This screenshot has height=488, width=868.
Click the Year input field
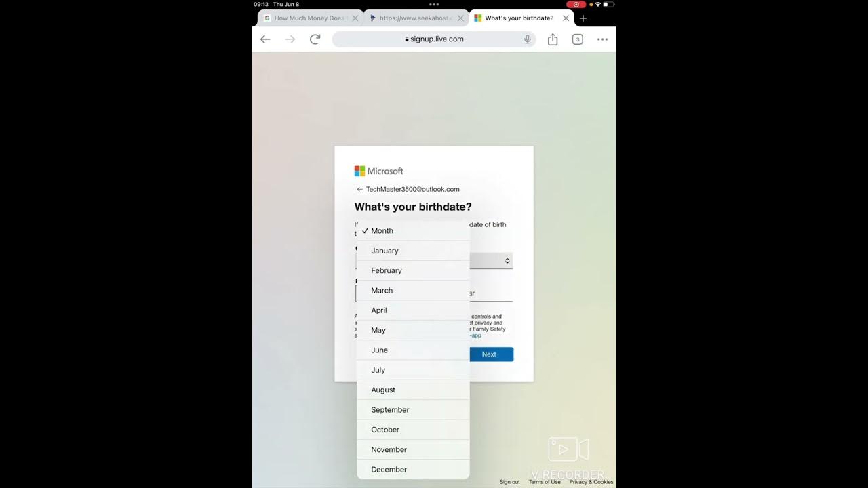click(491, 293)
